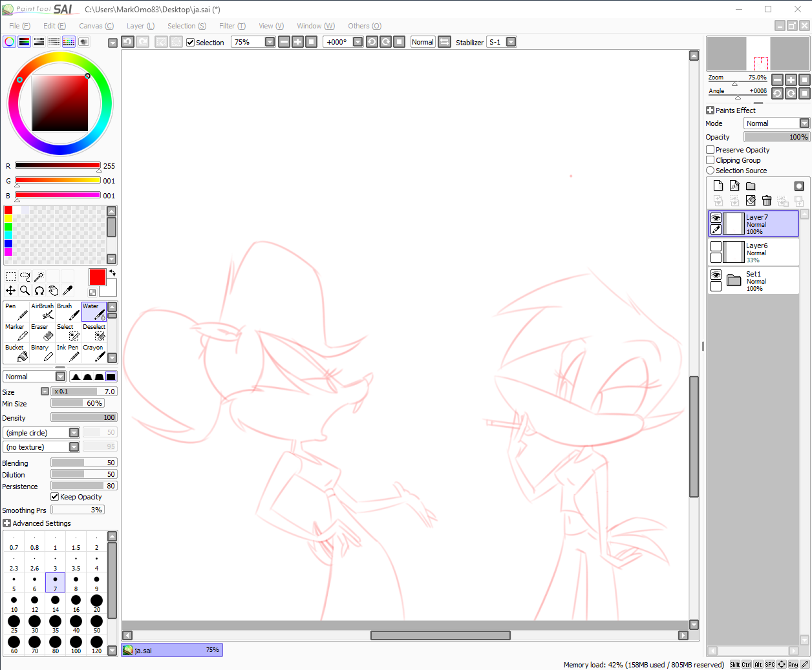812x670 pixels.
Task: Open the Layer menu
Action: click(x=140, y=26)
